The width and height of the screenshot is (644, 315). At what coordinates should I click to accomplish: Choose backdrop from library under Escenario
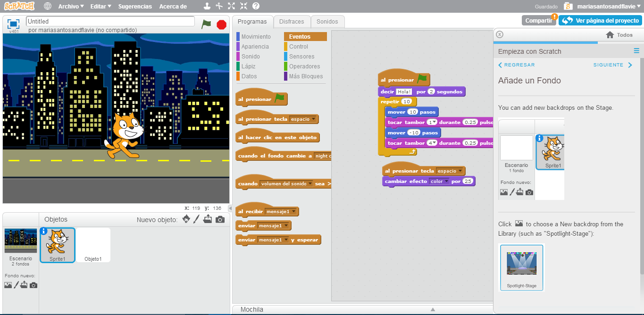(8, 285)
